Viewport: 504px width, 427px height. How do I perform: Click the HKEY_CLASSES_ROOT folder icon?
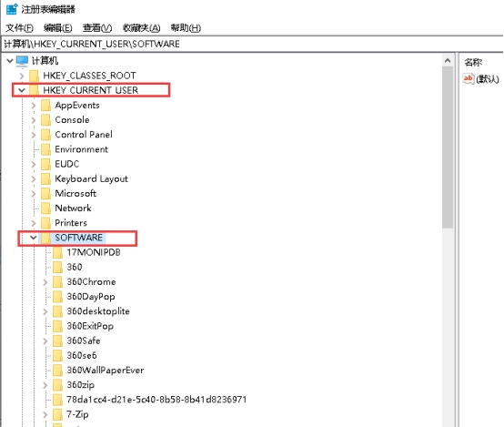tap(34, 76)
